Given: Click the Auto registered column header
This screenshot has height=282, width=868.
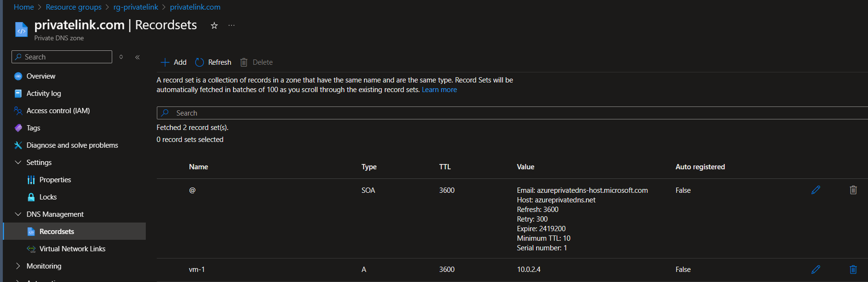Looking at the screenshot, I should point(700,167).
